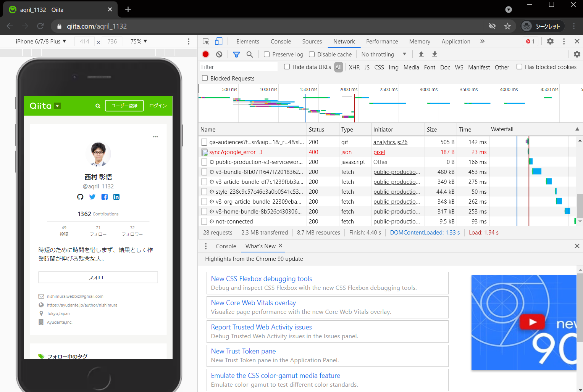Screen dimensions: 583x392
Task: Enable Disable cache checkbox
Action: click(x=312, y=55)
